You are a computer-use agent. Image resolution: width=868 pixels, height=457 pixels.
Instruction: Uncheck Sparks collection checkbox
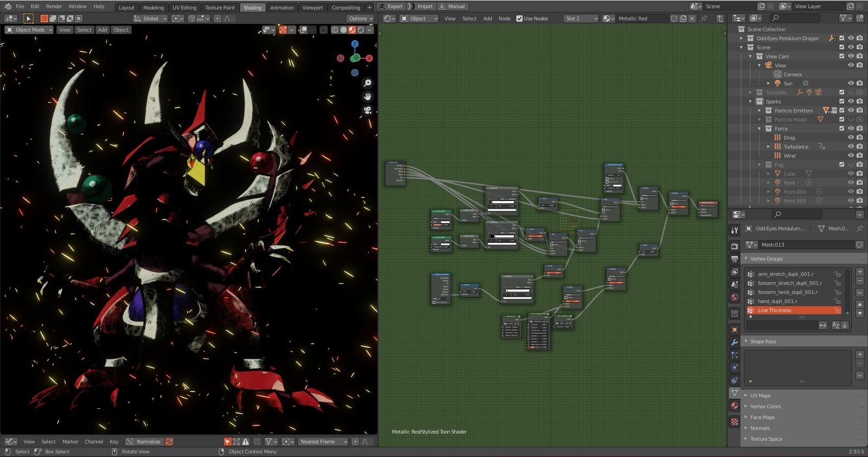tap(842, 101)
